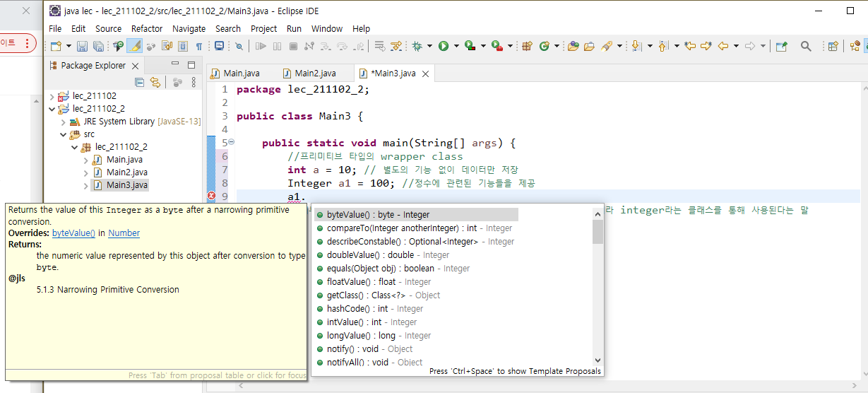868x393 pixels.
Task: Expand the lec_211102 project node
Action: click(x=52, y=96)
